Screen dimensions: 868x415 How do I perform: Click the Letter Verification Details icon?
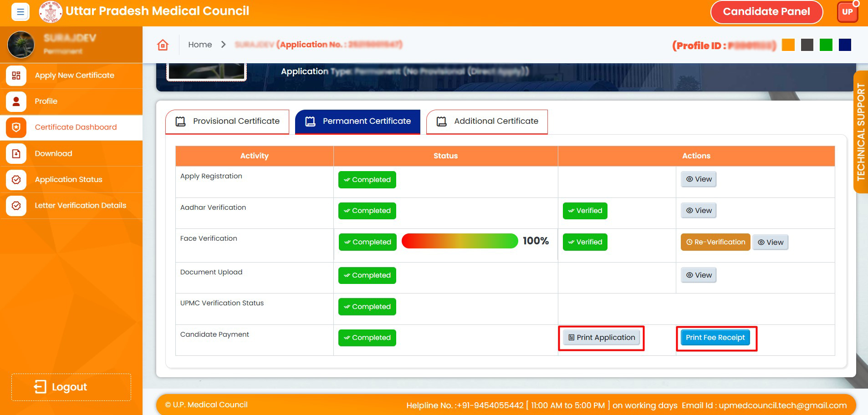(x=16, y=206)
